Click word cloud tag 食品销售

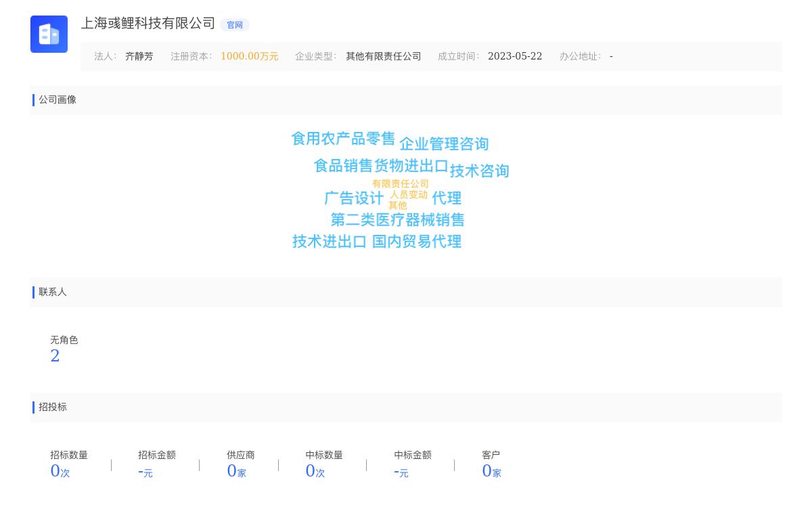pyautogui.click(x=343, y=166)
